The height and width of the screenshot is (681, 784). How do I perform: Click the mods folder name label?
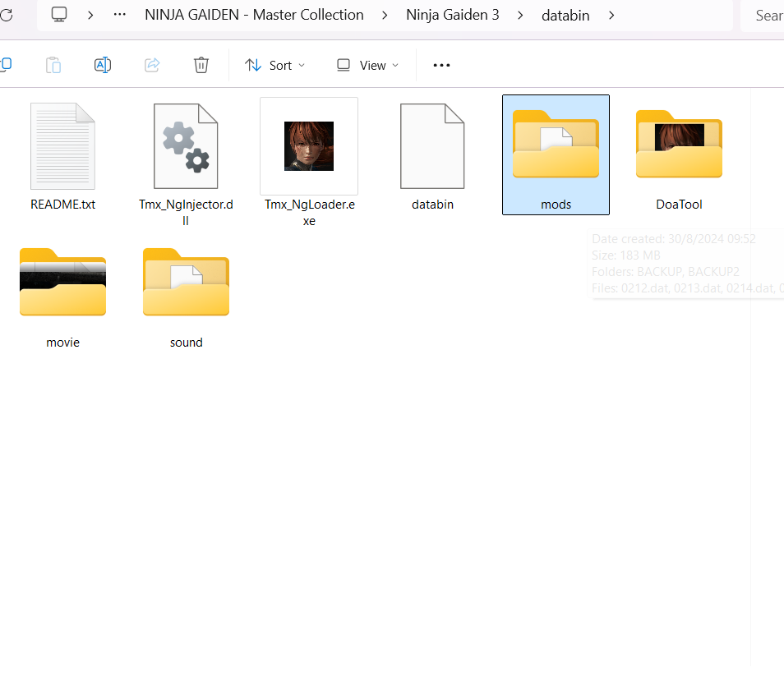[x=556, y=205]
